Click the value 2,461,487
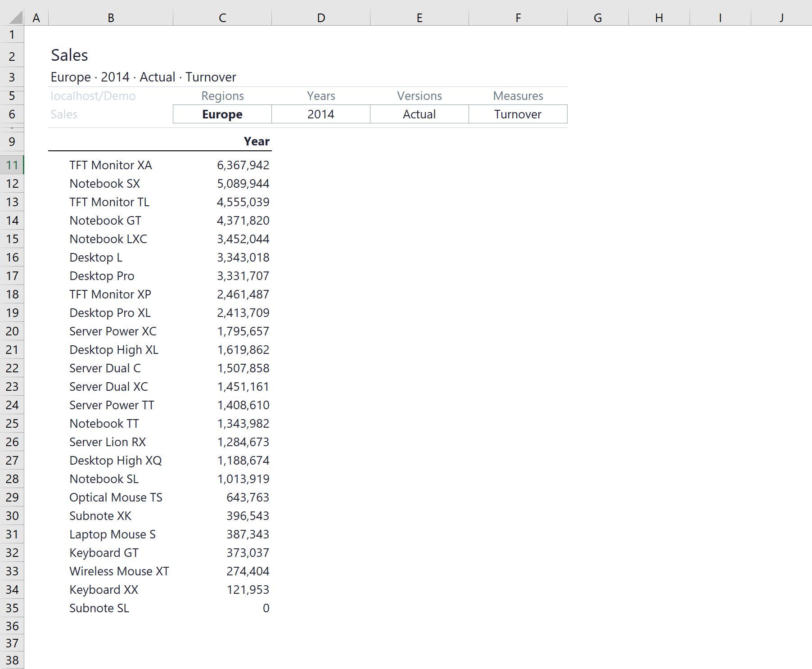812x669 pixels. click(x=243, y=294)
